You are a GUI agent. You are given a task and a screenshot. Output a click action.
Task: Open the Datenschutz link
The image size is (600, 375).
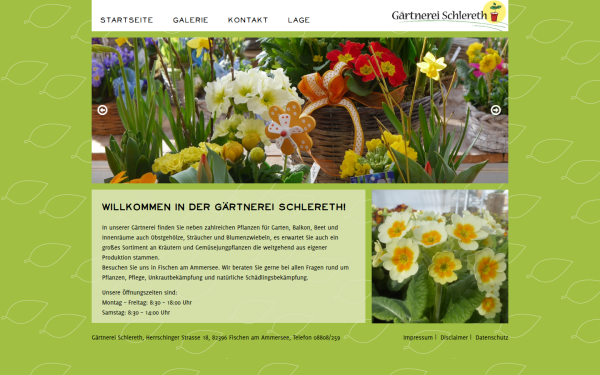(492, 338)
